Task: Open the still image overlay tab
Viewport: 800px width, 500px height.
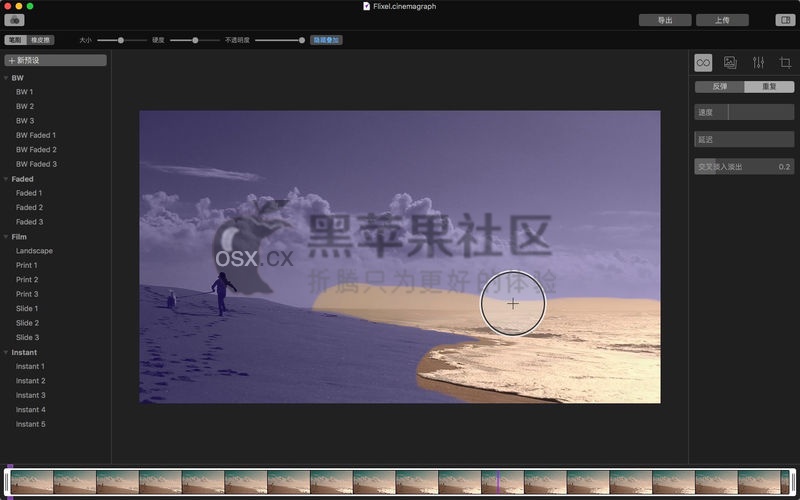Action: pyautogui.click(x=730, y=63)
